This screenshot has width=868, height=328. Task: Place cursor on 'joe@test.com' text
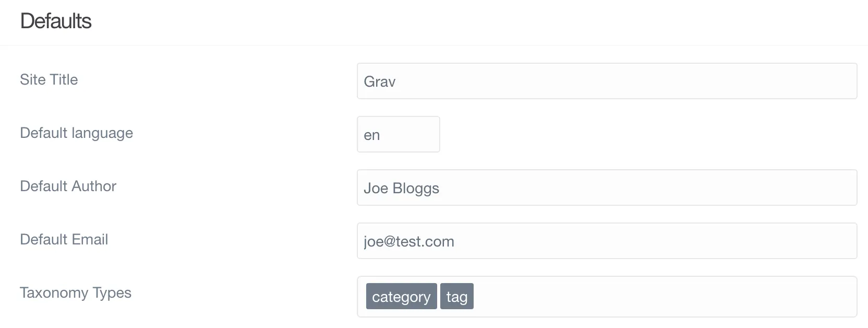[x=409, y=241]
